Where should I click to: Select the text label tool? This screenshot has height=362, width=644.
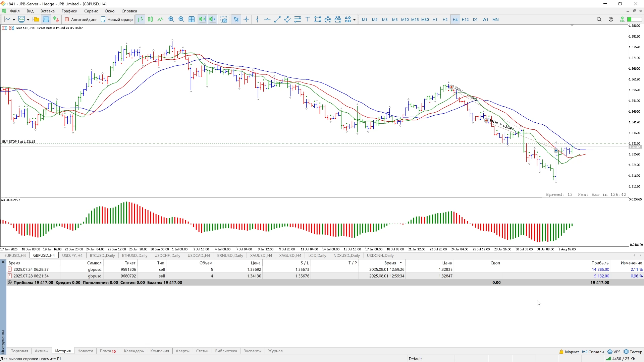click(x=308, y=19)
